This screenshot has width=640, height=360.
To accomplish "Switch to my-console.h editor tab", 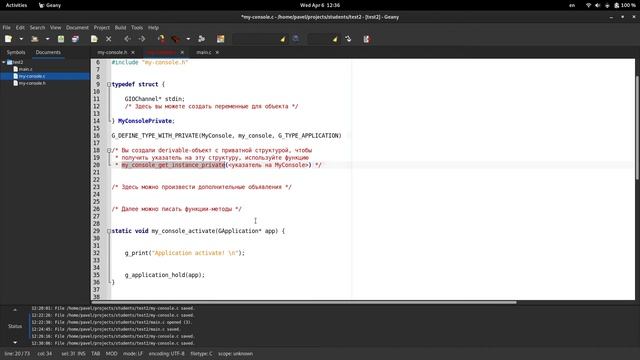I will tap(112, 52).
